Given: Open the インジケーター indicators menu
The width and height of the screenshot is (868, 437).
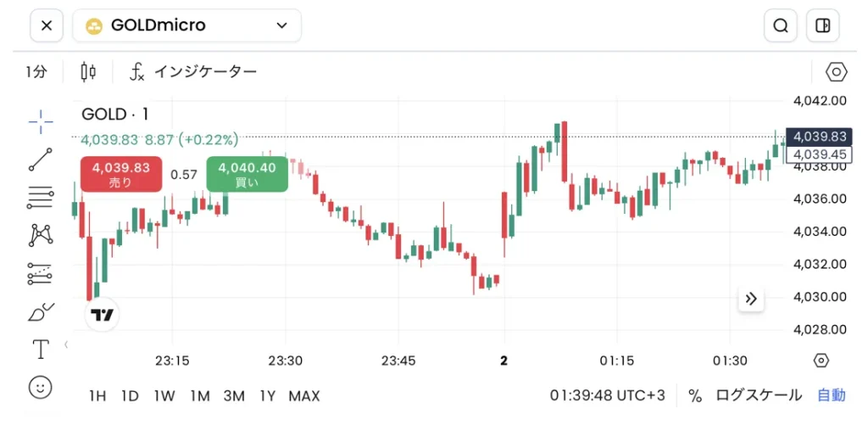Looking at the screenshot, I should 193,71.
